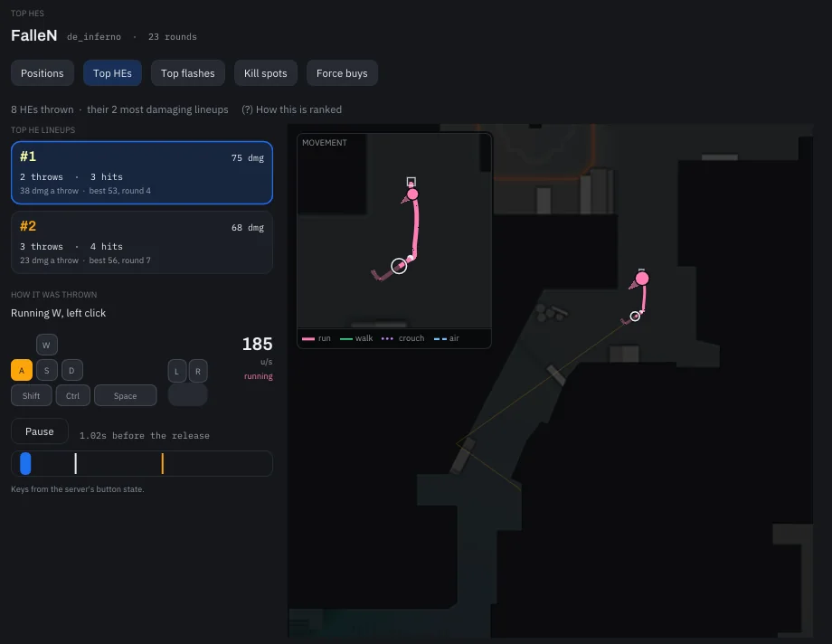Click the white release circle in the Movement inset

(399, 266)
